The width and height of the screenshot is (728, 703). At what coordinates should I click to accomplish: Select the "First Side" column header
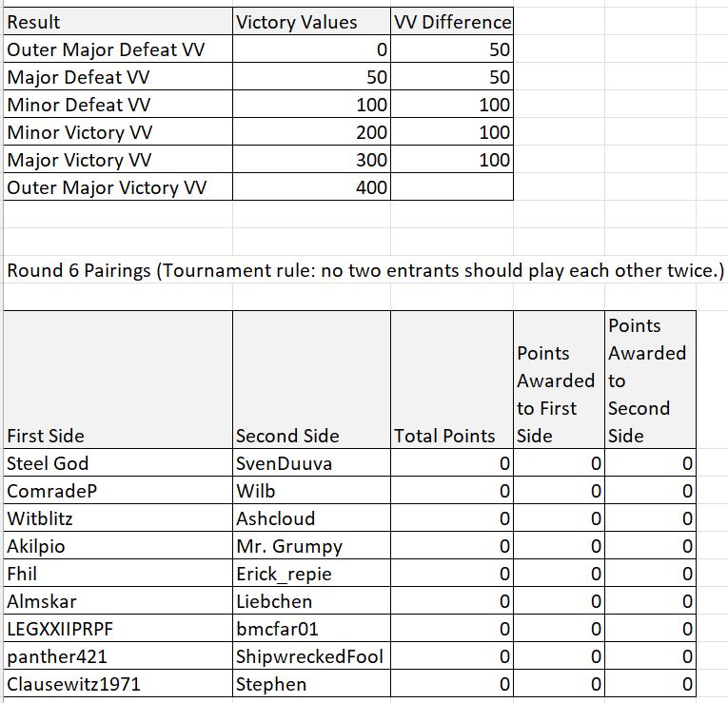pyautogui.click(x=118, y=436)
